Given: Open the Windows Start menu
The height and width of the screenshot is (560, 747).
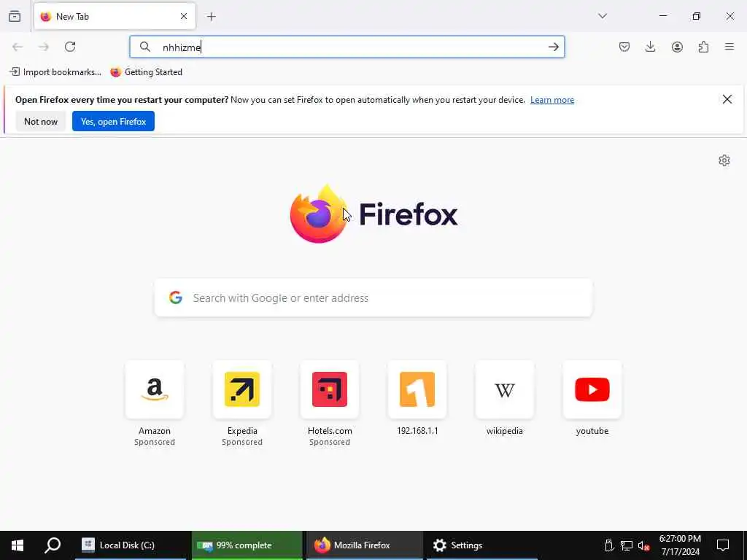Looking at the screenshot, I should 18,545.
